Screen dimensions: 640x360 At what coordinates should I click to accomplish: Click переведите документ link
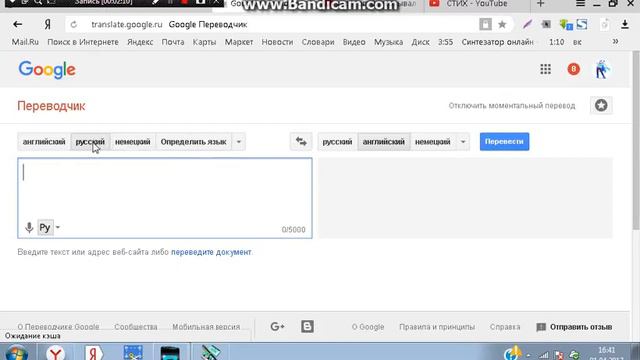point(211,252)
